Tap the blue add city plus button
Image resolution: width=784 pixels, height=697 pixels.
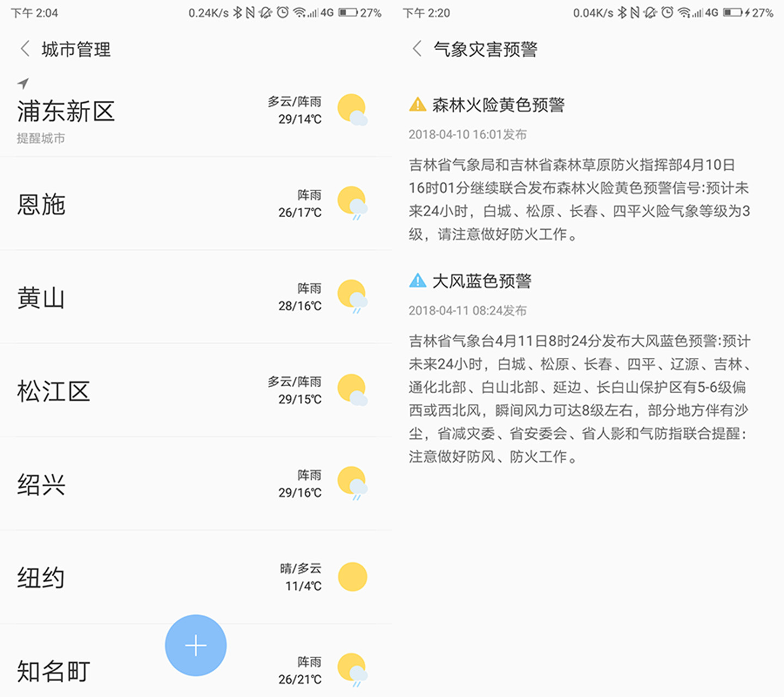click(x=196, y=645)
